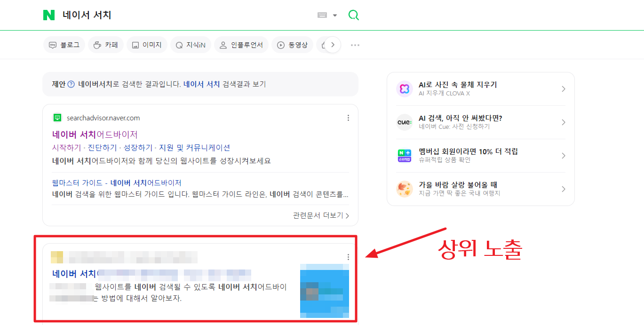Click the Naver logo icon
The width and height of the screenshot is (644, 325).
pyautogui.click(x=49, y=15)
